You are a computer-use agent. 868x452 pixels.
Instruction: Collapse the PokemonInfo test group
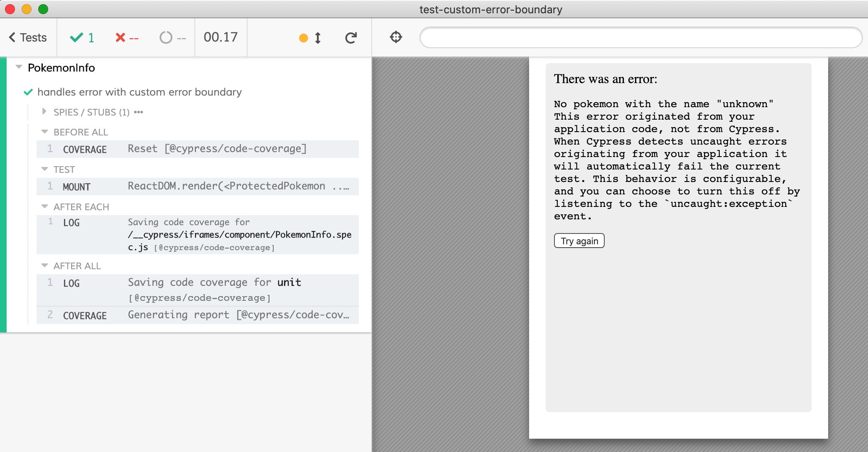point(17,67)
